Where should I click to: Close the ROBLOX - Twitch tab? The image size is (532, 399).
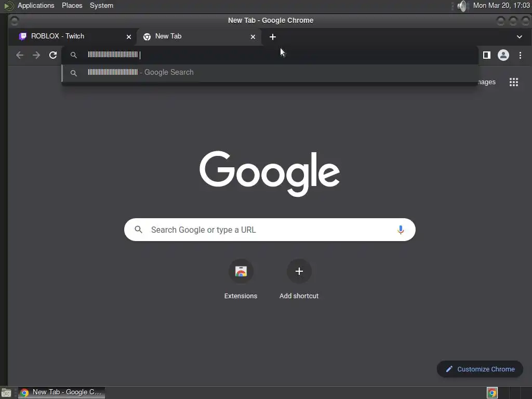[x=129, y=37]
